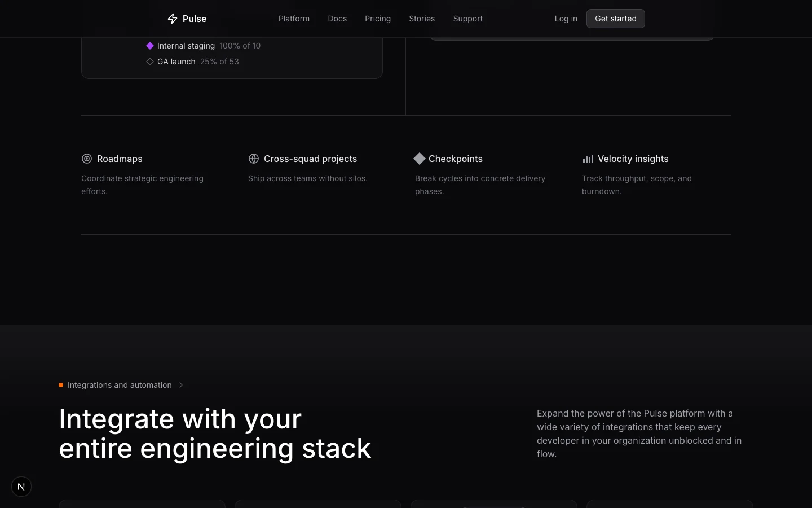Viewport: 812px width, 508px height.
Task: Click 'Break cycles into concrete delivery phases' text
Action: pos(480,185)
